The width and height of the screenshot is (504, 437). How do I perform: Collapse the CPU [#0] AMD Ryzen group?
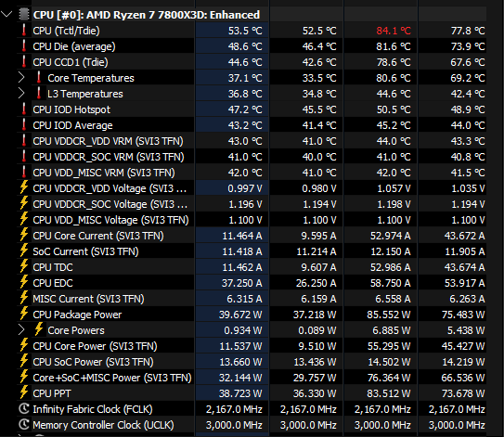coord(6,14)
